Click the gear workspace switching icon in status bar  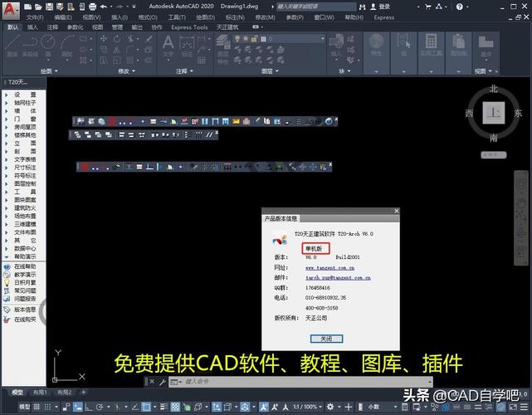[x=330, y=407]
